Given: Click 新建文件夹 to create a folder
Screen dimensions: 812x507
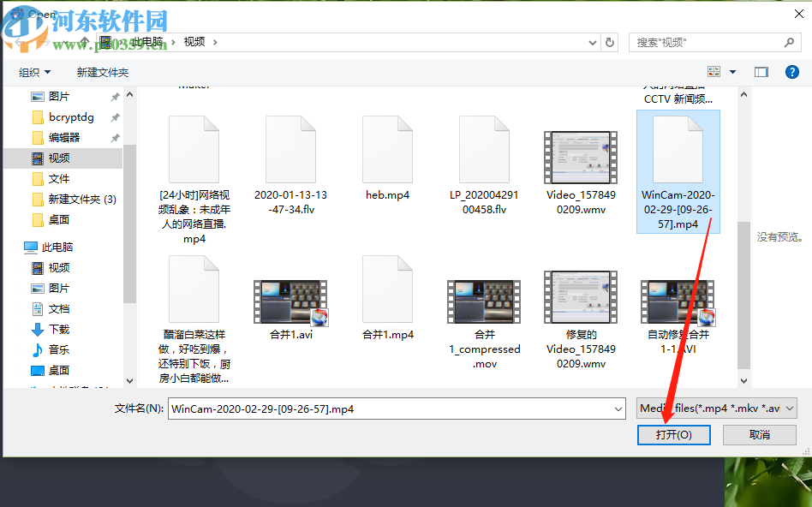Looking at the screenshot, I should (102, 72).
